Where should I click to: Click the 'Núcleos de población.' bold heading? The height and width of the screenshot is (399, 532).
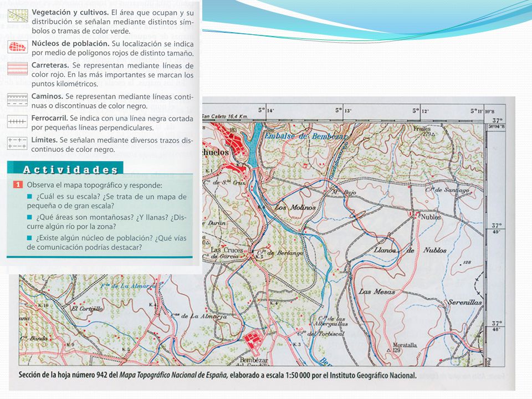pos(70,43)
